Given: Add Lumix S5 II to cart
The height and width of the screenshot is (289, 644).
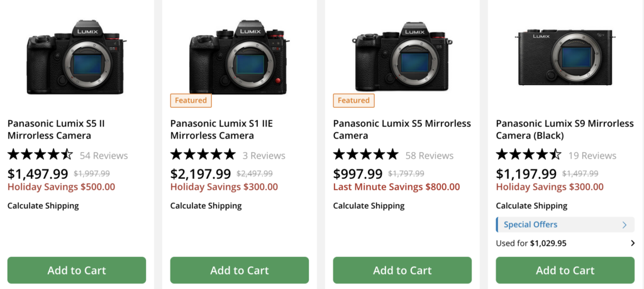Looking at the screenshot, I should click(77, 270).
